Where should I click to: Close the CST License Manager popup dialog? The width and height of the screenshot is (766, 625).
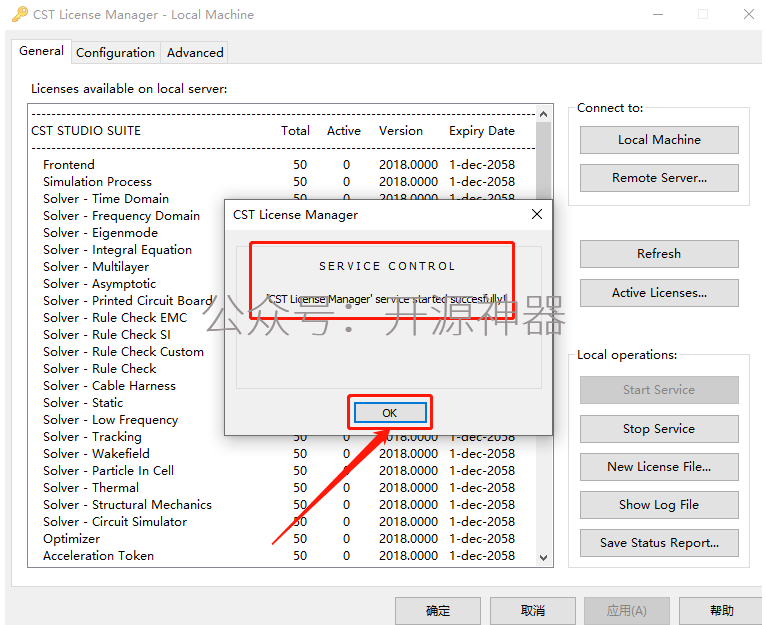point(537,214)
